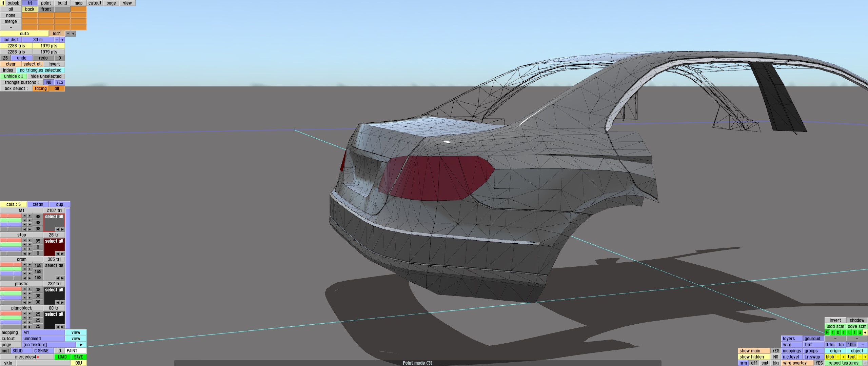This screenshot has width=868, height=366.
Task: Open the build mode tab
Action: coord(62,3)
